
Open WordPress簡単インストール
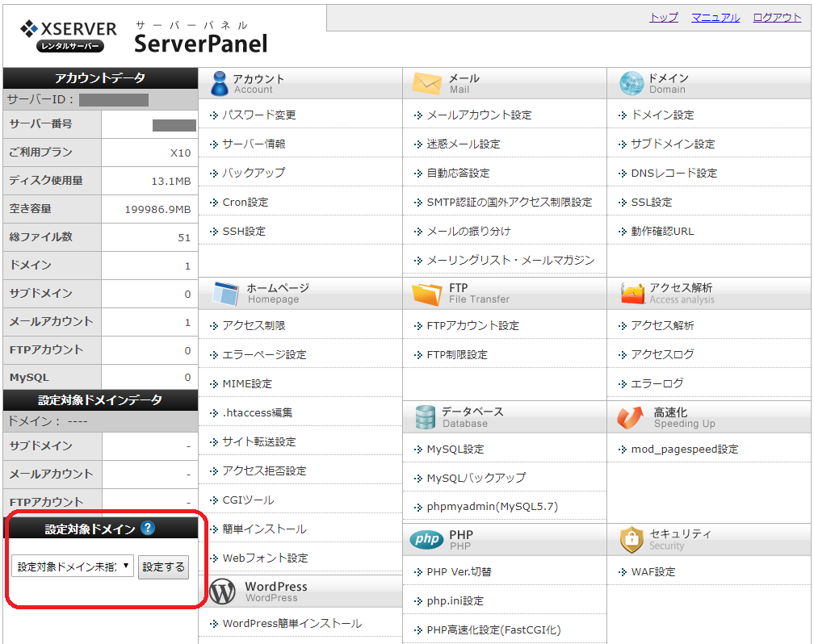tap(292, 623)
